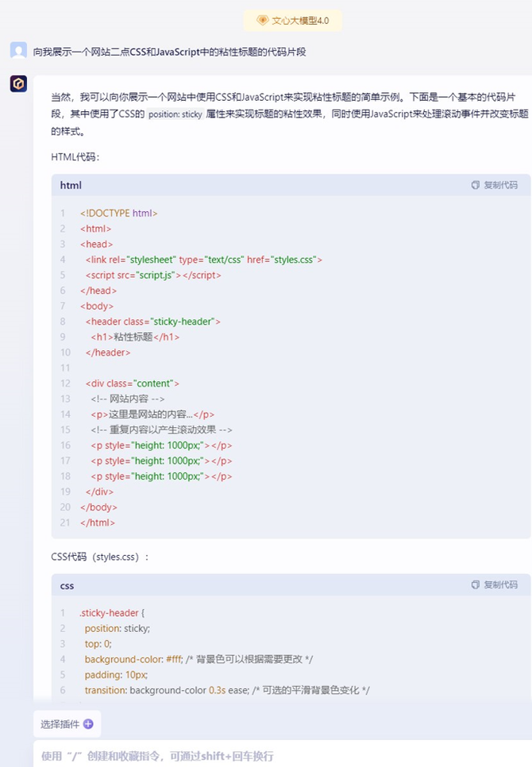Image resolution: width=532 pixels, height=767 pixels.
Task: Click the plus icon next to 选择插件
Action: click(88, 723)
